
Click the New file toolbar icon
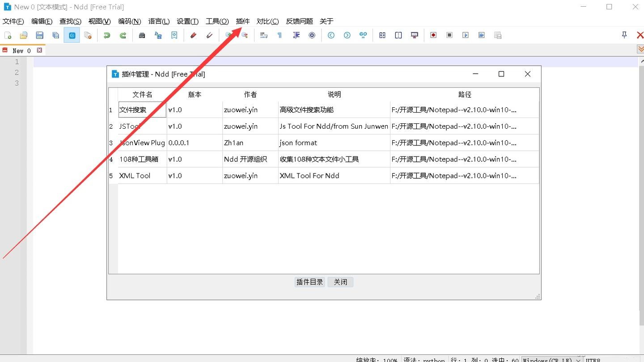tap(8, 35)
